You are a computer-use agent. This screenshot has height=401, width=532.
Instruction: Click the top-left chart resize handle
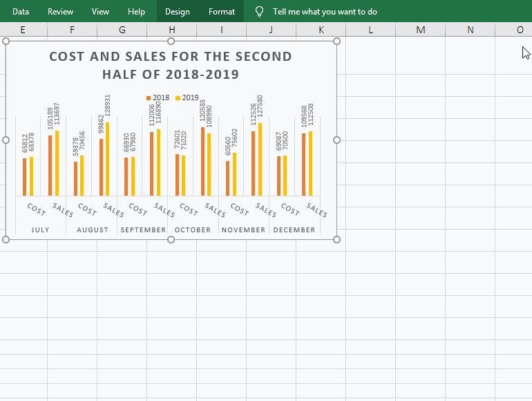6,41
